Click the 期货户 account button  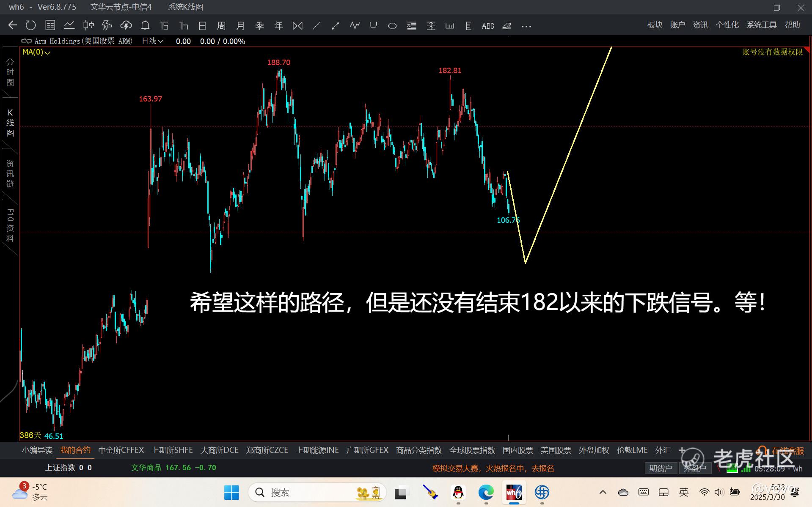point(661,468)
